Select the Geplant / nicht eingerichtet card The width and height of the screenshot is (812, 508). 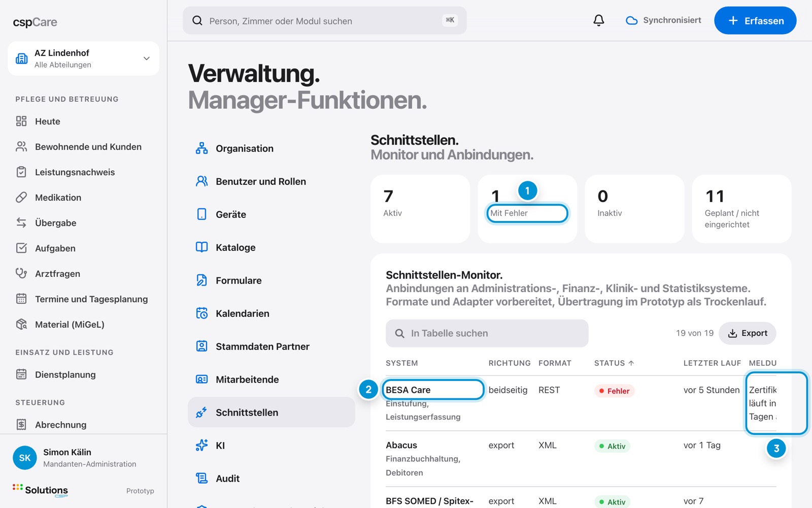741,209
